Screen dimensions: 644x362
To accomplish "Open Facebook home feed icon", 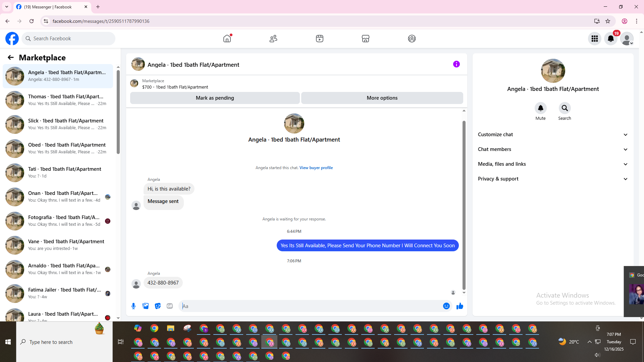I will tap(227, 39).
